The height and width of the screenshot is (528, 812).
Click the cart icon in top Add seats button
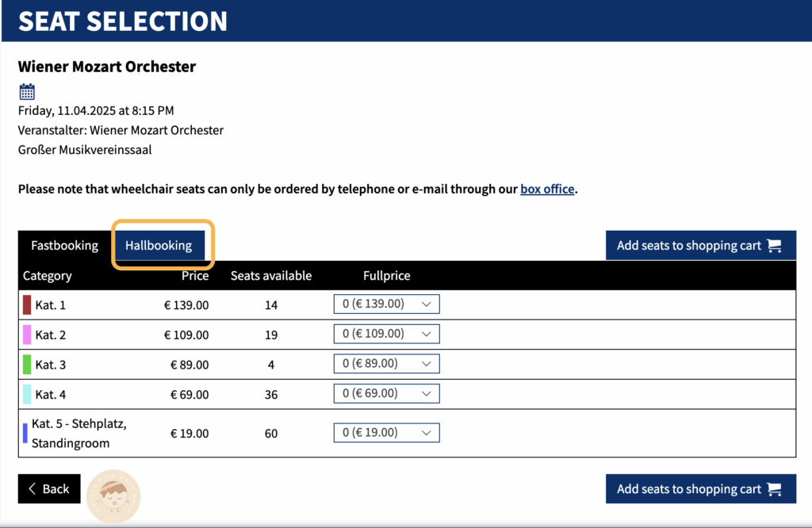pyautogui.click(x=774, y=245)
